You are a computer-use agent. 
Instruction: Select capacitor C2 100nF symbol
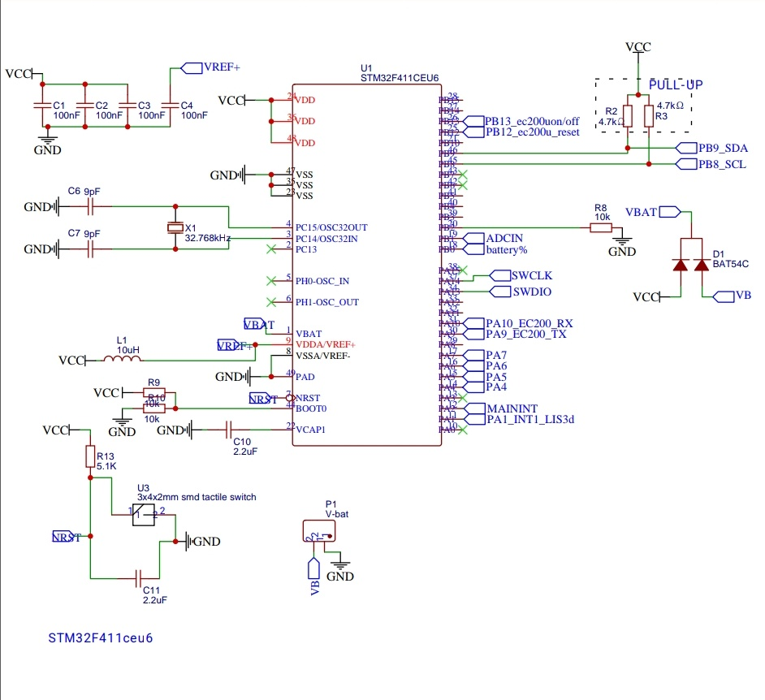tap(85, 106)
